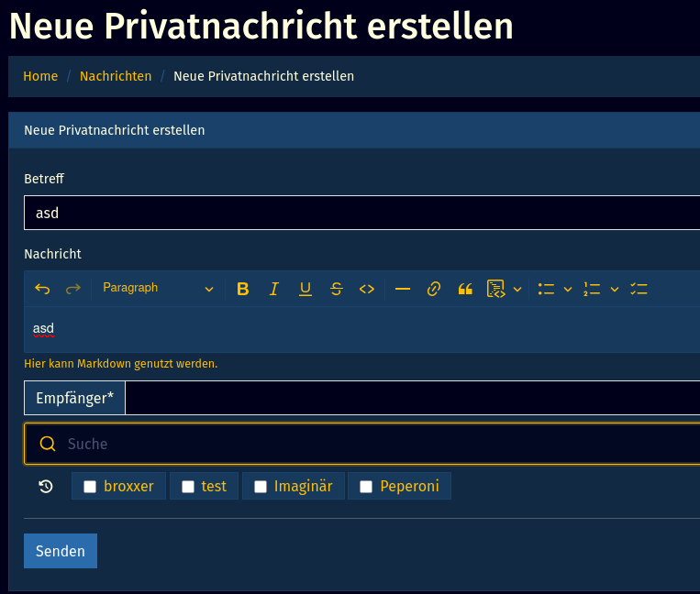
Task: Click the Senden button
Action: [x=61, y=551]
